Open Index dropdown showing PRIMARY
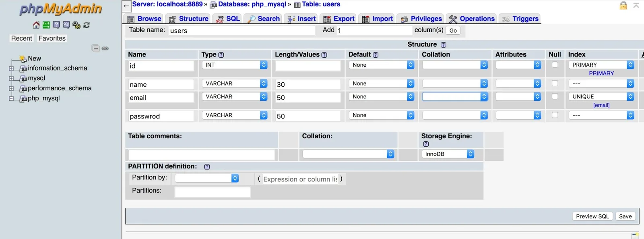644x239 pixels. click(x=601, y=65)
